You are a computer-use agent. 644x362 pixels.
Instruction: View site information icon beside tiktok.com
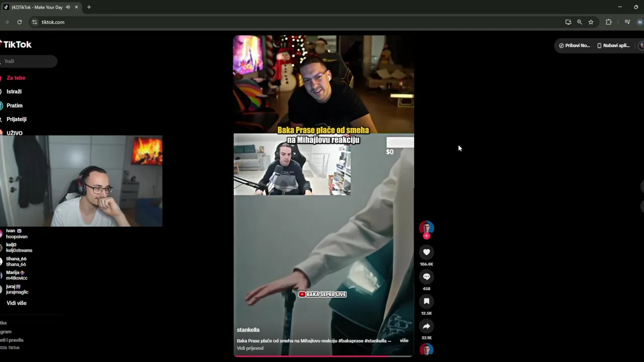pos(34,22)
